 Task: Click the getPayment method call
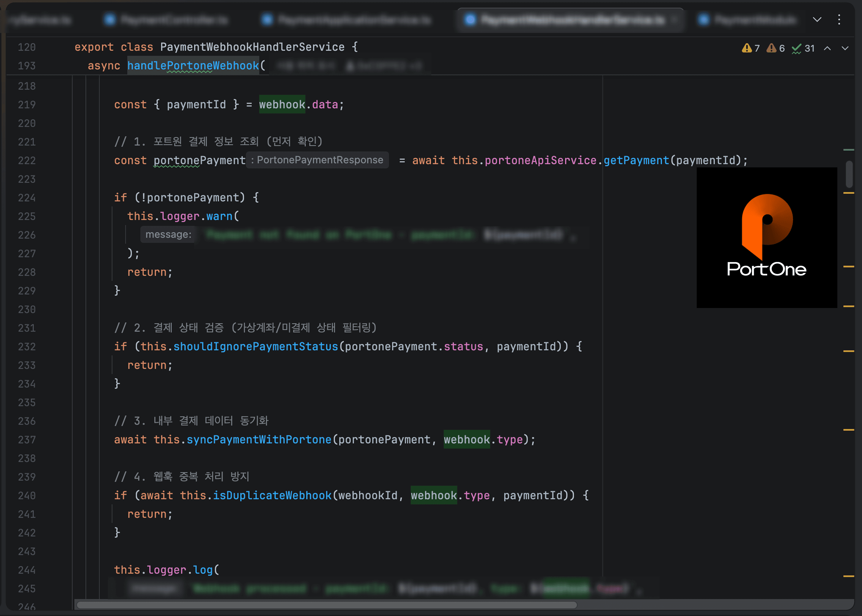(636, 161)
